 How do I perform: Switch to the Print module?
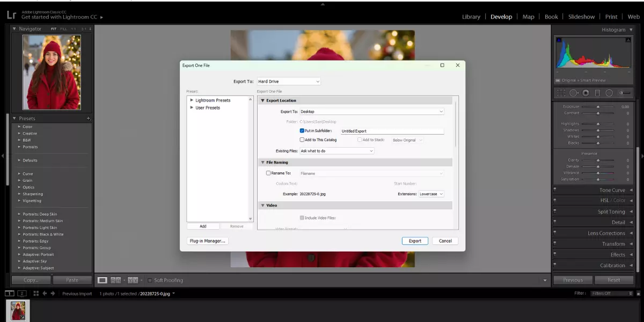pos(611,17)
